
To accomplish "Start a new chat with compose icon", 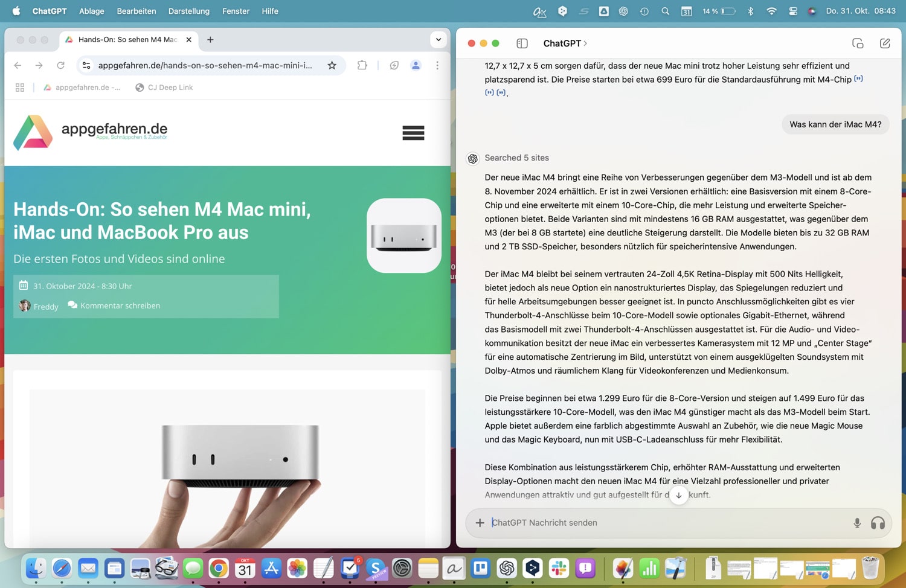I will pos(884,43).
